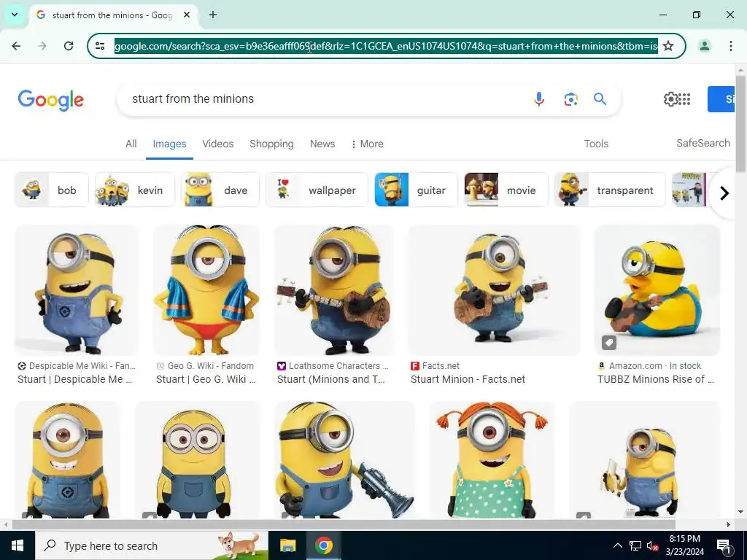Click the Chrome address bar URL
747x560 pixels.
386,46
